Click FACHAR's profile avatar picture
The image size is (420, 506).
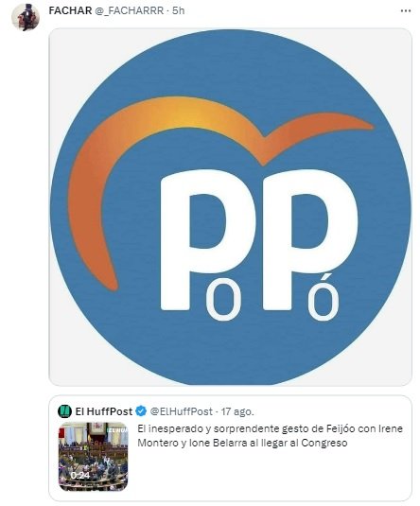pyautogui.click(x=25, y=17)
